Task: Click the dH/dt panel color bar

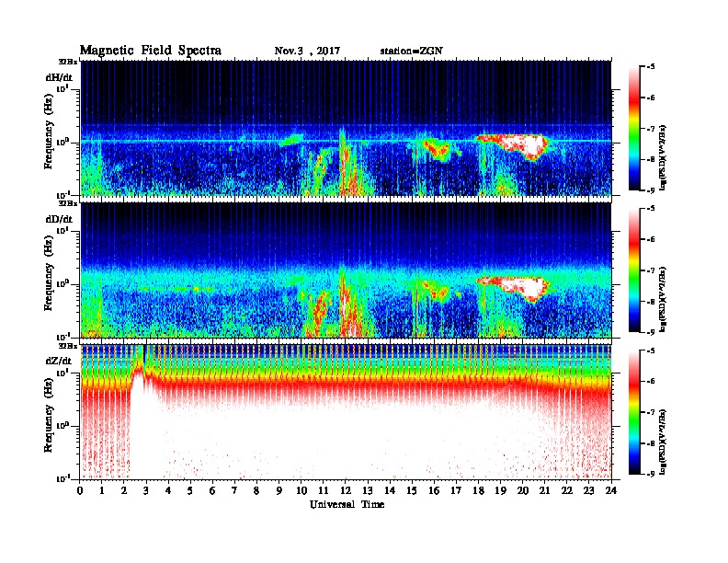Action: tap(634, 128)
